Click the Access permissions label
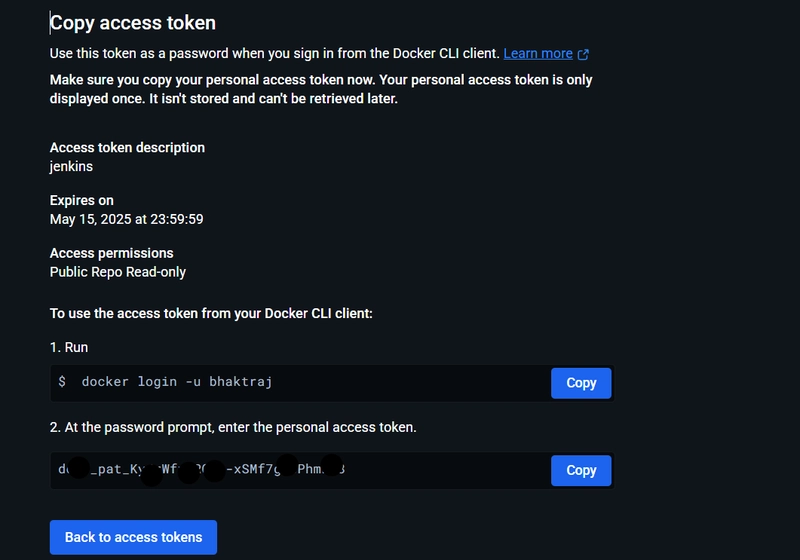The width and height of the screenshot is (800, 560). tap(112, 253)
